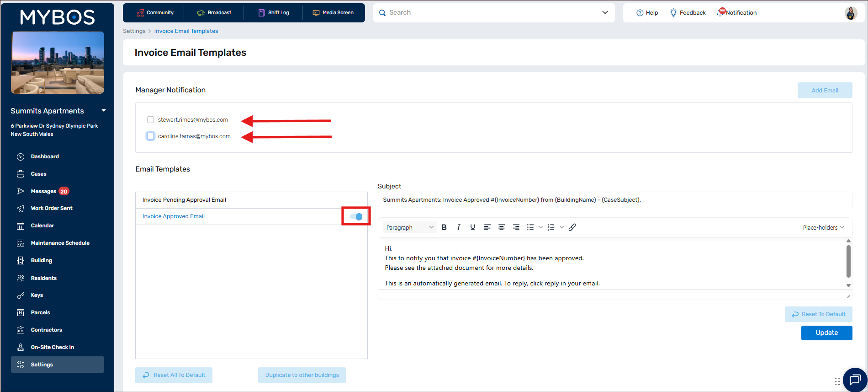Click the Update button
The width and height of the screenshot is (868, 392).
(826, 333)
